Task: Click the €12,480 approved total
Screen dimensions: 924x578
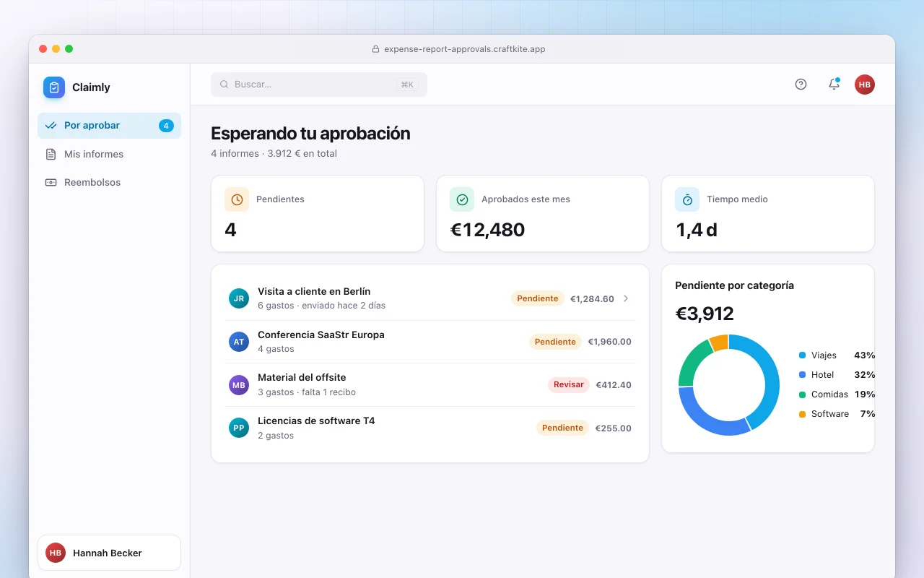Action: click(x=487, y=230)
